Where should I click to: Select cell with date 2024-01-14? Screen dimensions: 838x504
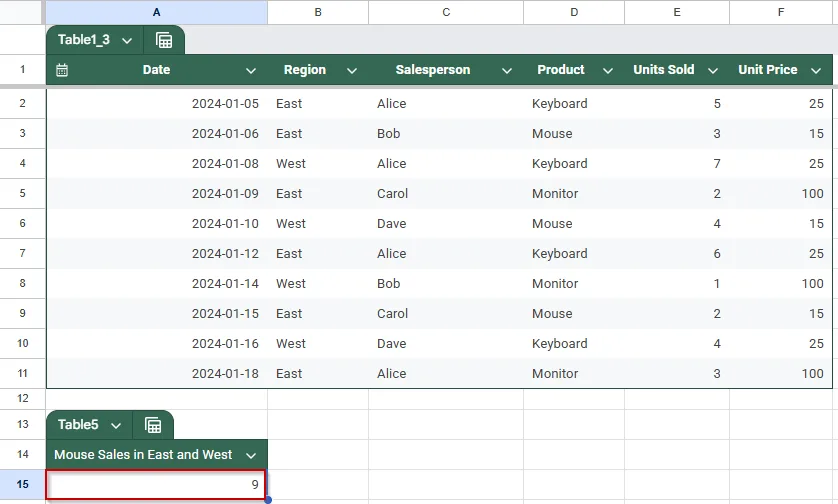point(157,283)
